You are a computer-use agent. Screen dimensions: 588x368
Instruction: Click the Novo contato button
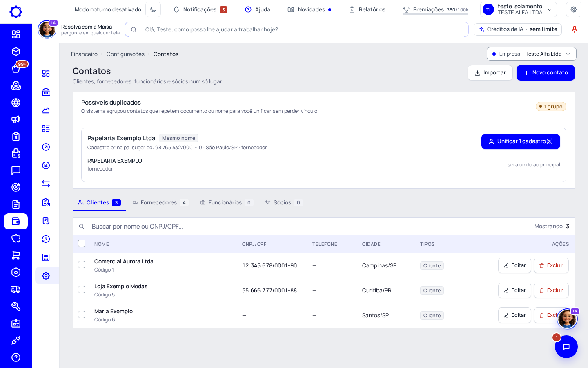[x=546, y=73]
